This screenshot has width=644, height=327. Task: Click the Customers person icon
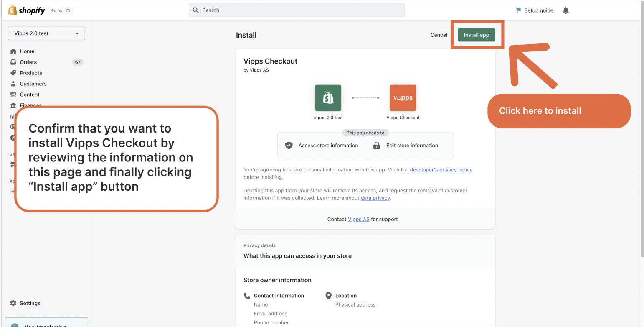(13, 84)
